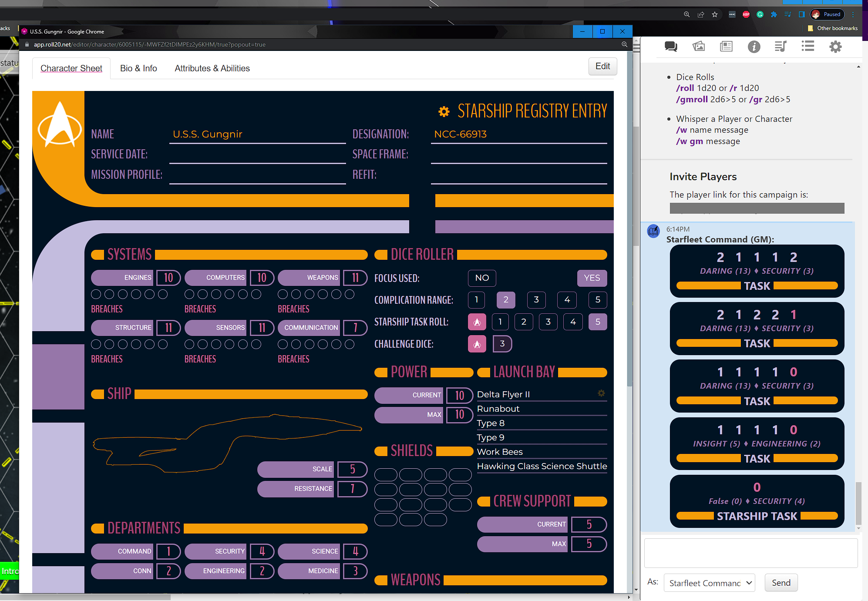Click the sheet settings gear beside Starship Registry Entry
Viewport: 868px width, 601px height.
pos(444,112)
